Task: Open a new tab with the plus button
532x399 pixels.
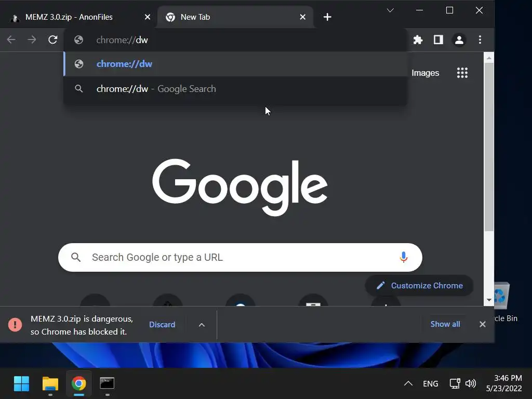Action: [x=327, y=17]
